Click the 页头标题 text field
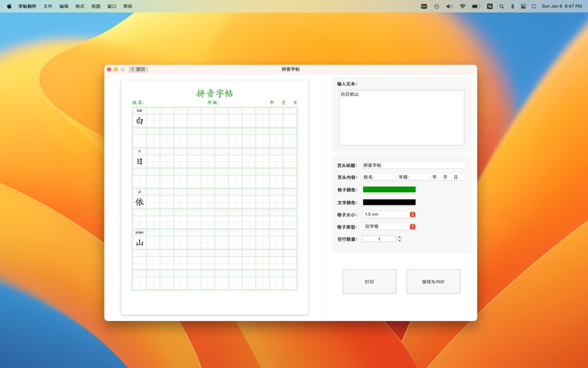Screen dimensions: 588x368 pos(413,166)
